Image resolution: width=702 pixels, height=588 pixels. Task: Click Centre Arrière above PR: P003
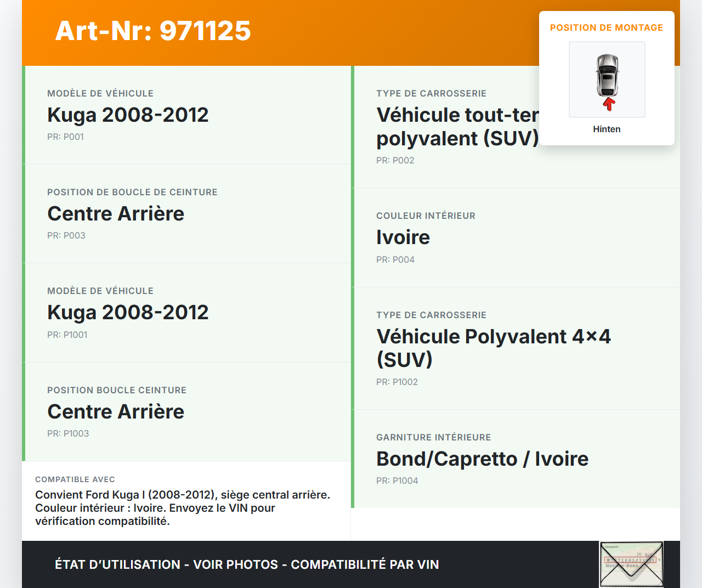116,213
